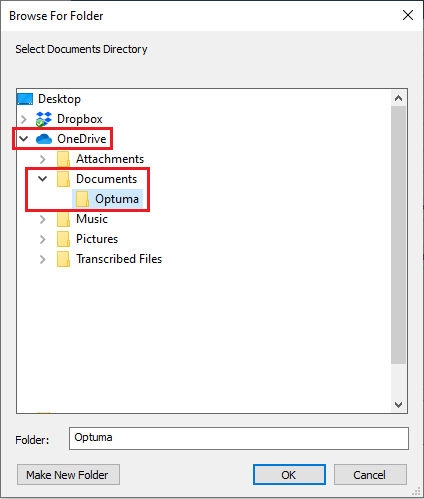
Task: Click the Transcribed Files folder icon
Action: (63, 259)
